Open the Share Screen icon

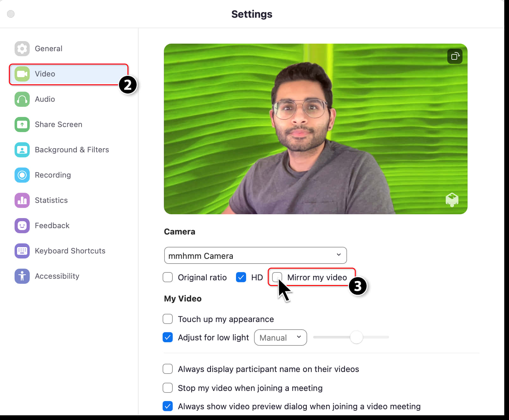coord(22,125)
